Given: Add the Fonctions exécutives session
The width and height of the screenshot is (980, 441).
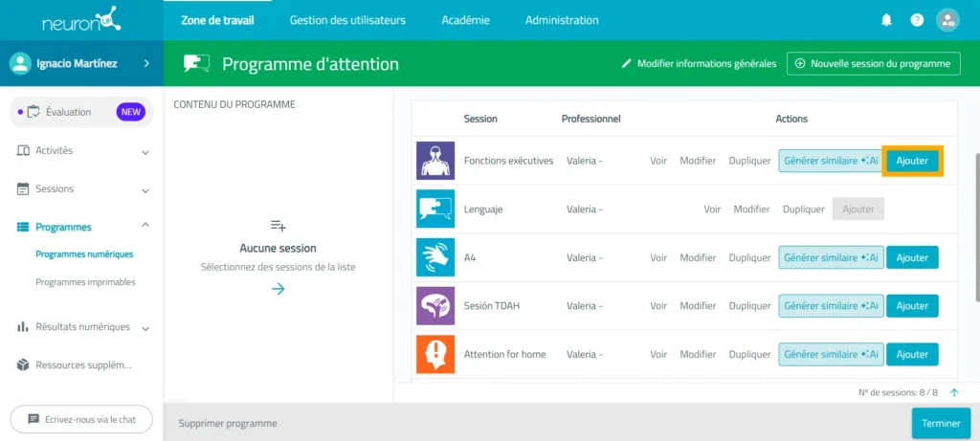Looking at the screenshot, I should [912, 161].
